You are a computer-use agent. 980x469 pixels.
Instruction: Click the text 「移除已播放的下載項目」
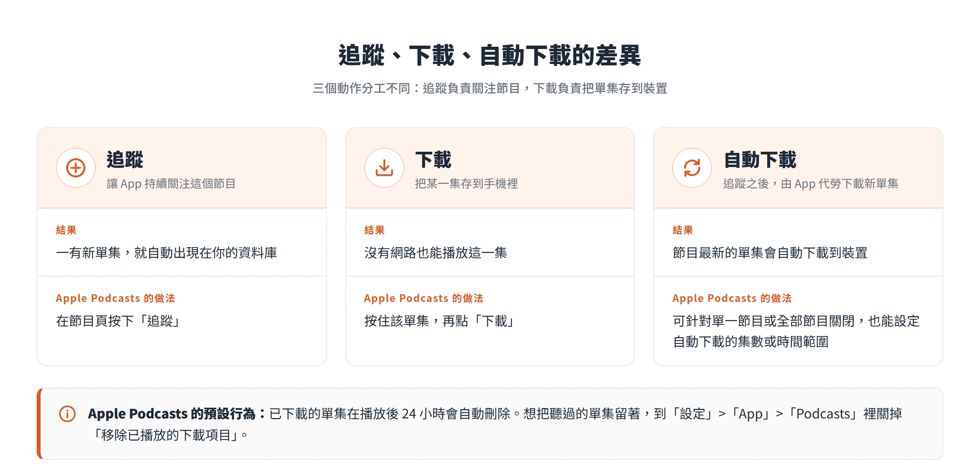[x=165, y=435]
